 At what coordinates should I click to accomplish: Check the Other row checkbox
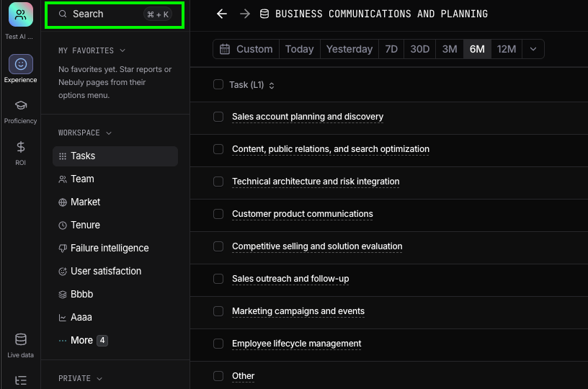pos(218,376)
